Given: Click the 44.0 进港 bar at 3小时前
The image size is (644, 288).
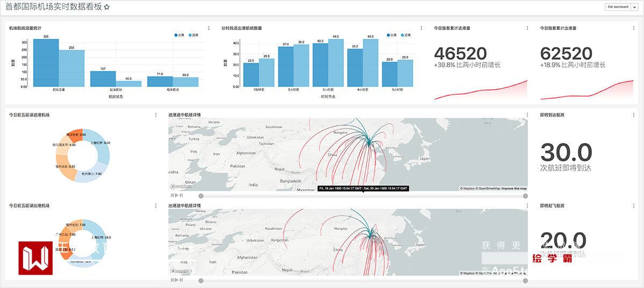Looking at the screenshot, I should 336,62.
